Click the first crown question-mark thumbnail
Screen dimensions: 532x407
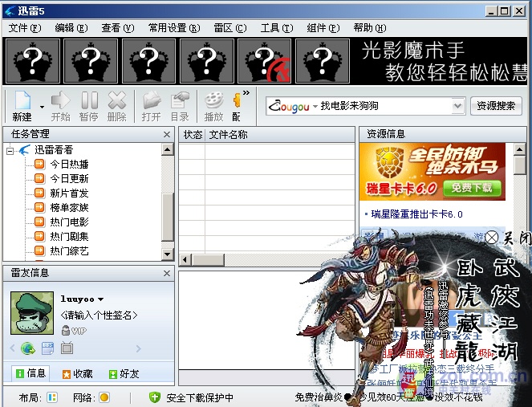(33, 61)
